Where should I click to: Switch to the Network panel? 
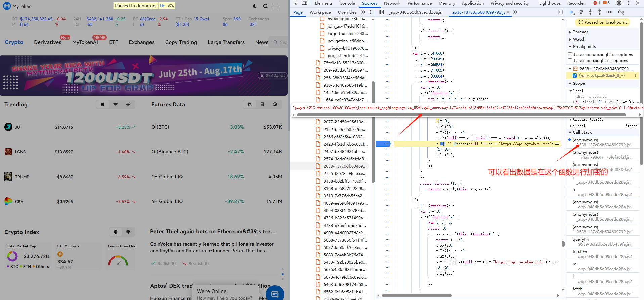tap(392, 3)
